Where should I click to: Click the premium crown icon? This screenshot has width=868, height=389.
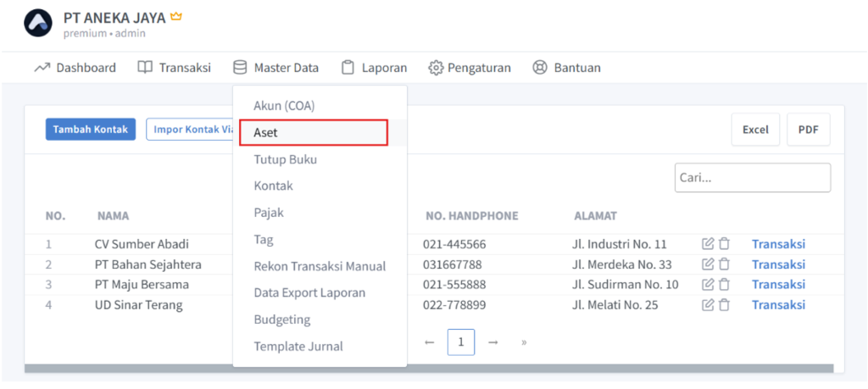click(176, 17)
